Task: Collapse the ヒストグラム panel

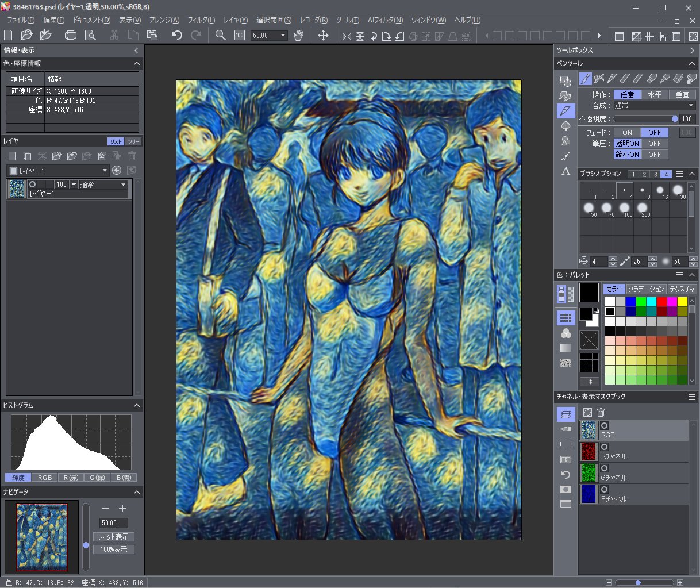Action: coord(137,405)
